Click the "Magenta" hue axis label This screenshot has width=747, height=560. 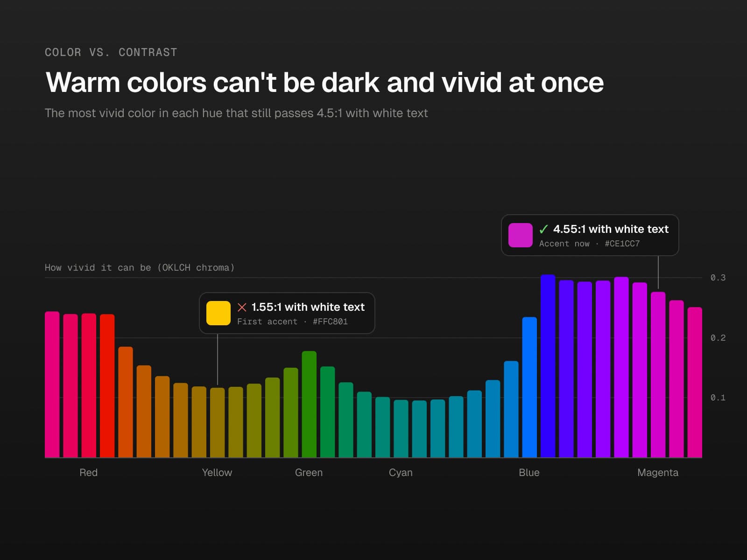click(658, 473)
